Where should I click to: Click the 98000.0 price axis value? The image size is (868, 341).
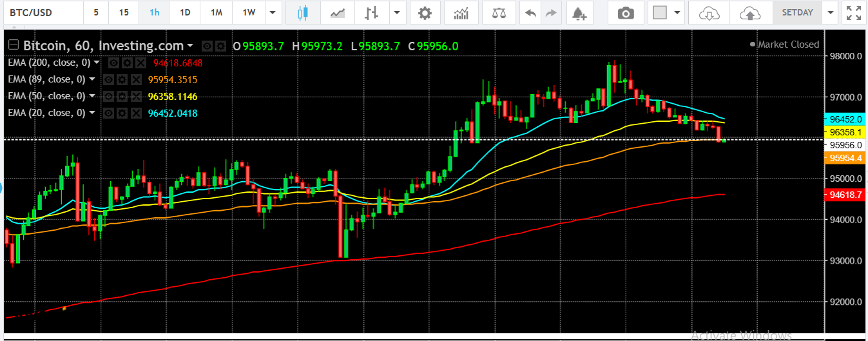[x=845, y=57]
